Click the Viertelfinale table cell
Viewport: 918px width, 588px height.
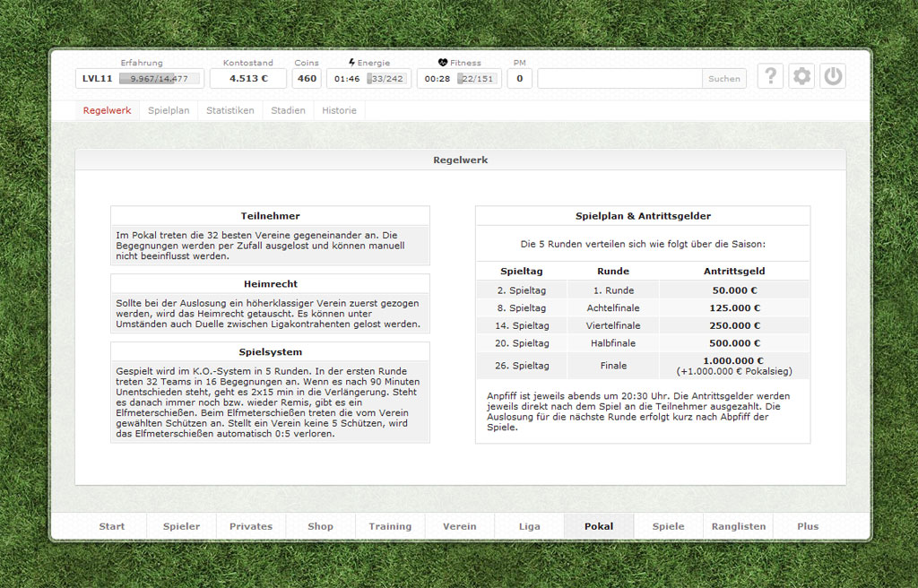tap(613, 325)
